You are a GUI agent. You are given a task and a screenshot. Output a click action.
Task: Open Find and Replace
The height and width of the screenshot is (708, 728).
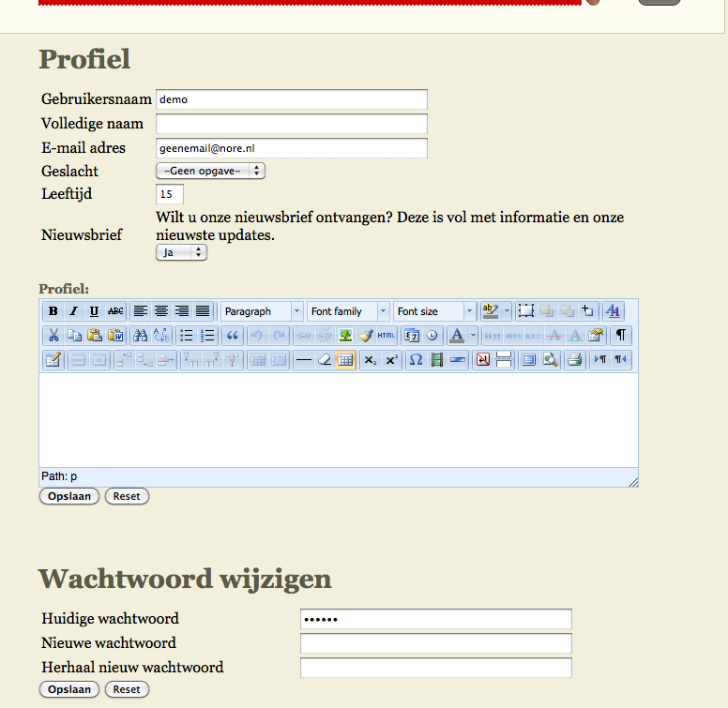(161, 336)
